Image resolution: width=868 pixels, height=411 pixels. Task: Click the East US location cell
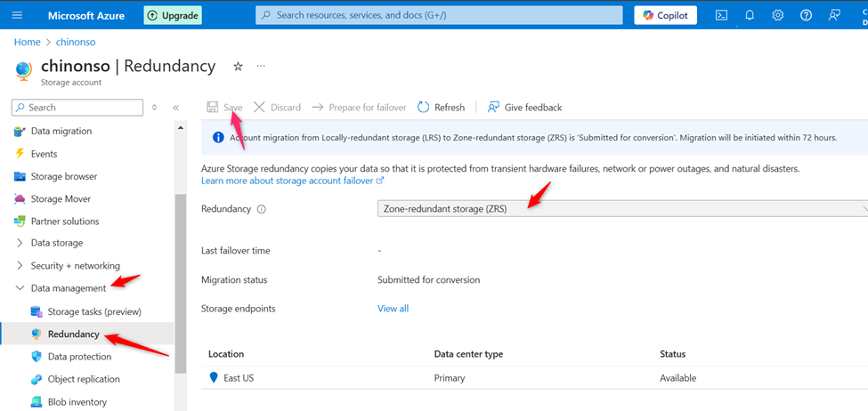tap(239, 378)
